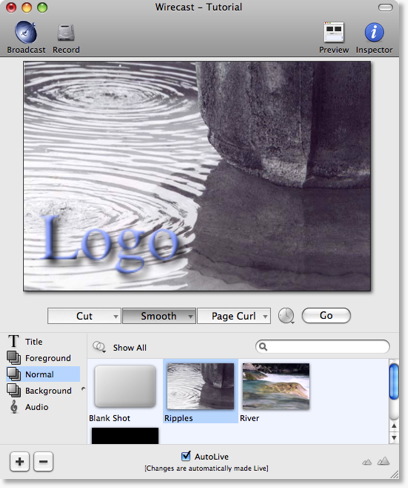The height and width of the screenshot is (488, 408).
Task: Open the Smooth transition dropdown arrow
Action: tap(190, 316)
